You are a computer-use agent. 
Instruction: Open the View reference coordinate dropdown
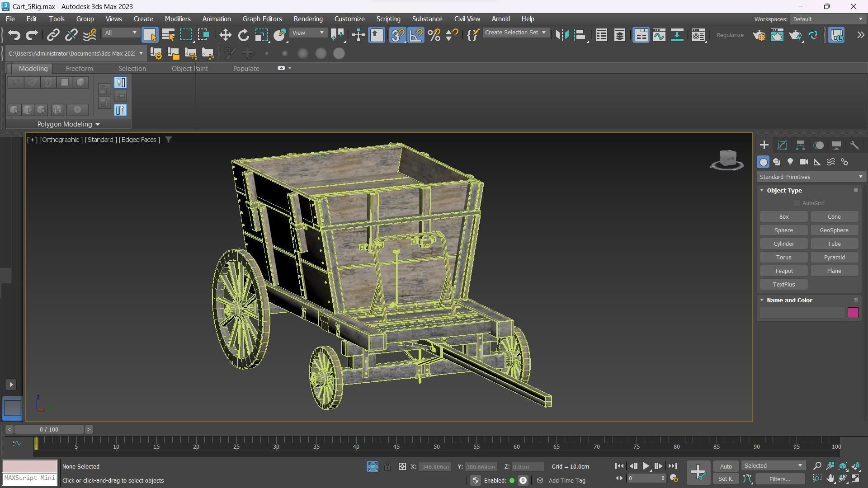coord(308,33)
